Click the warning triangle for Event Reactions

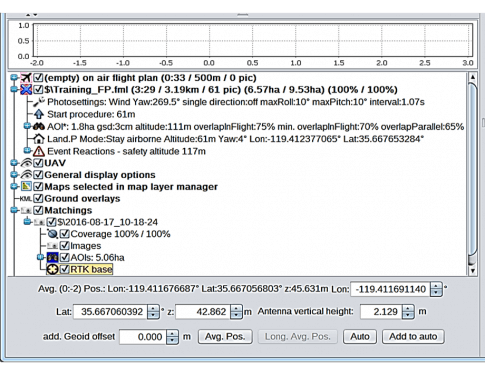[39, 151]
